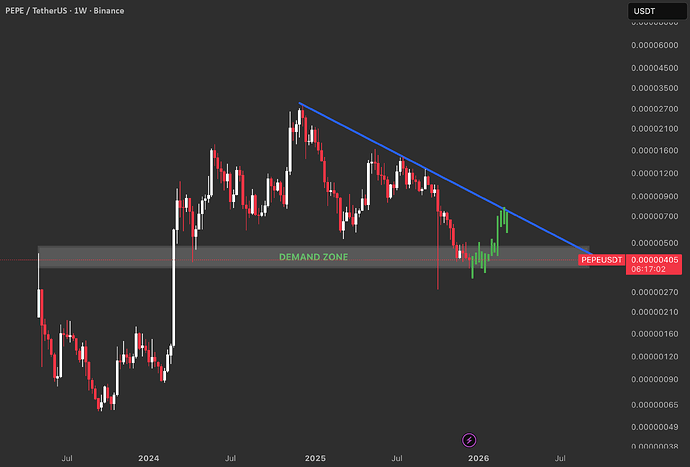Select the gray demand zone rectangle

[313, 257]
